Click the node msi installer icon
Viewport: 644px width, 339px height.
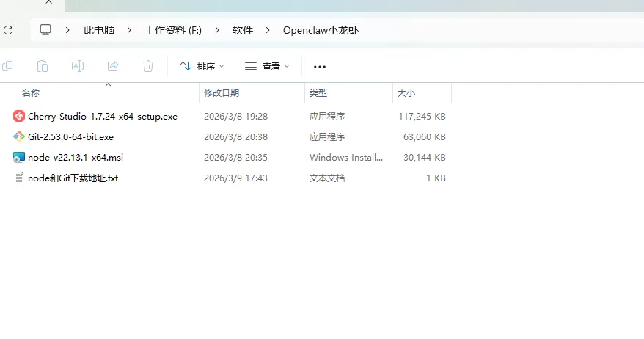click(19, 157)
